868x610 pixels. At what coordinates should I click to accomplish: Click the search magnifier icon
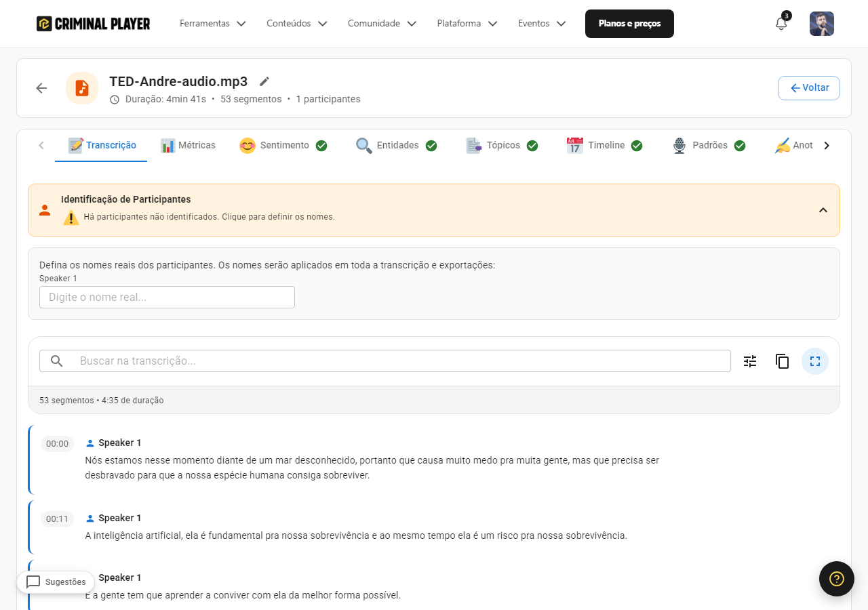click(57, 361)
